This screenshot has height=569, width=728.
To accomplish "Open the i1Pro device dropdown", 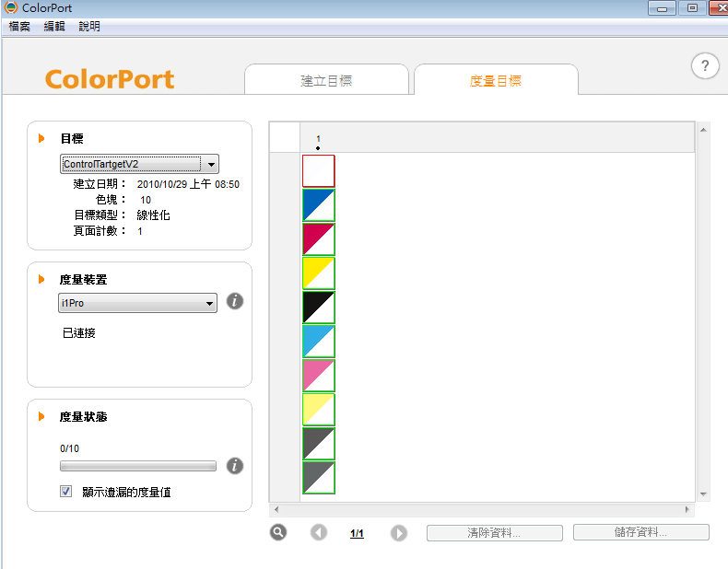I will (137, 303).
